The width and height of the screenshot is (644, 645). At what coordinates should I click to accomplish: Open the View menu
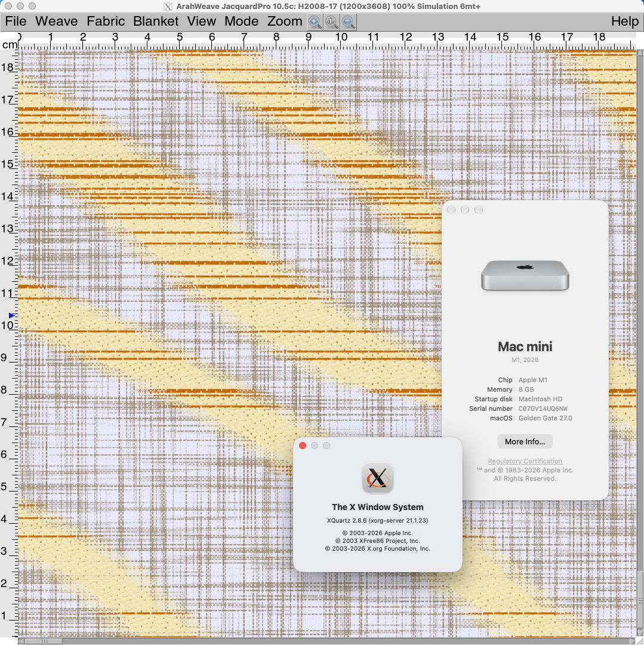[201, 21]
